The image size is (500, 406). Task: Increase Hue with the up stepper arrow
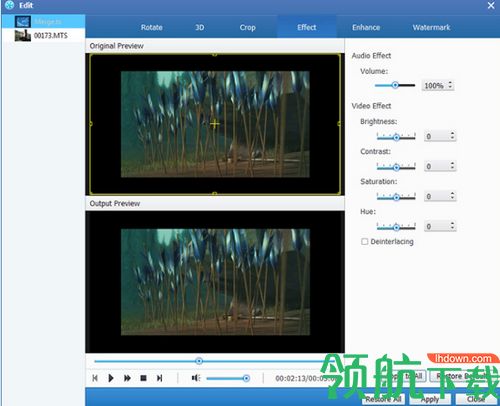coord(452,223)
